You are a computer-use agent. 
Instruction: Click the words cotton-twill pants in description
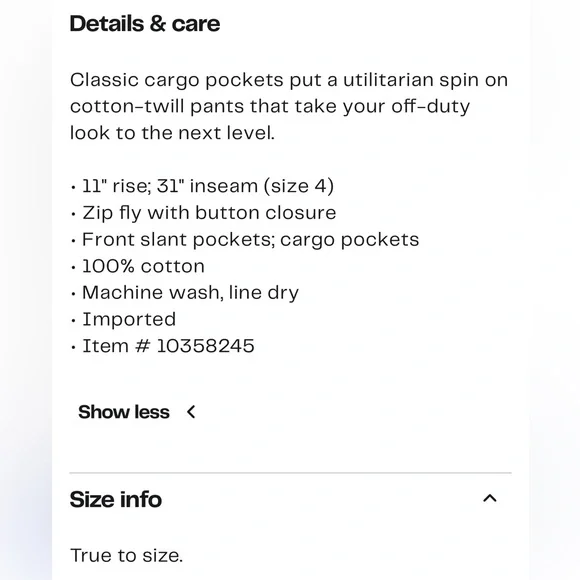pyautogui.click(x=158, y=107)
